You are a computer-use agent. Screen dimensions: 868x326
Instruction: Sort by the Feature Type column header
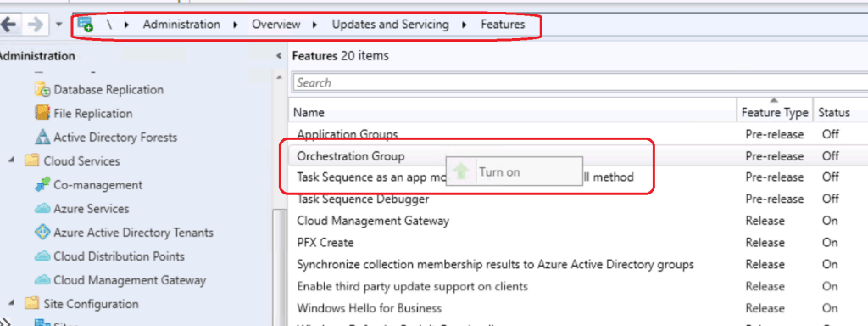(775, 113)
